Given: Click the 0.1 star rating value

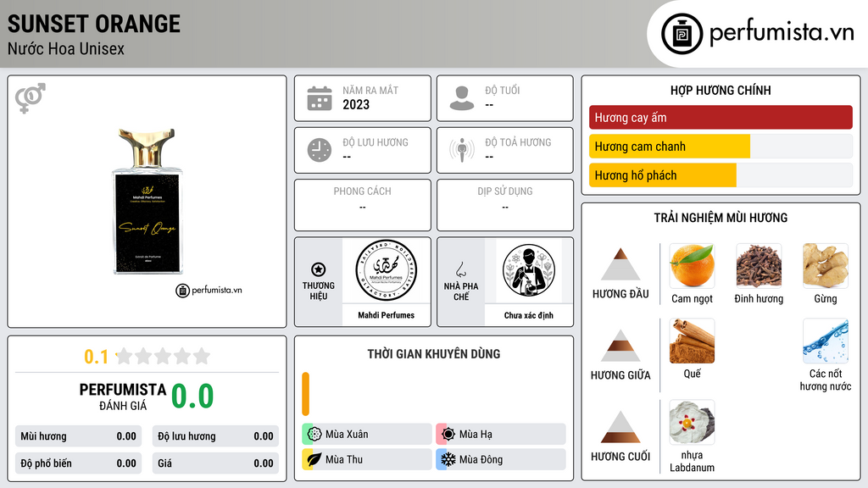Looking at the screenshot, I should (96, 357).
